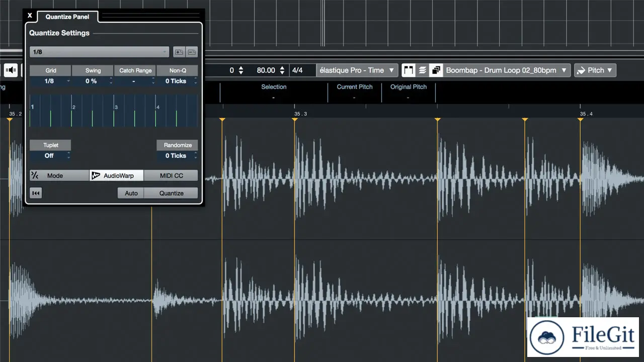This screenshot has height=362, width=644.
Task: Open the élastique Pro - Time algorithm dropdown
Action: click(x=357, y=70)
